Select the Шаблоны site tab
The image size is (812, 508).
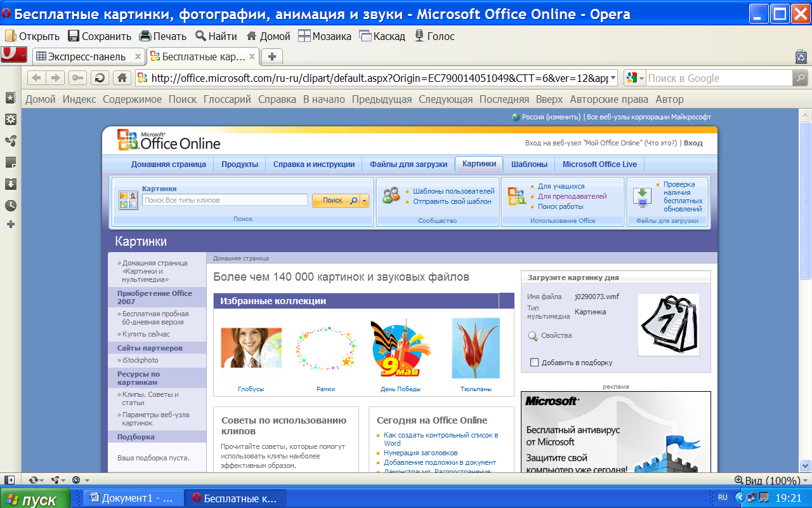click(x=529, y=164)
